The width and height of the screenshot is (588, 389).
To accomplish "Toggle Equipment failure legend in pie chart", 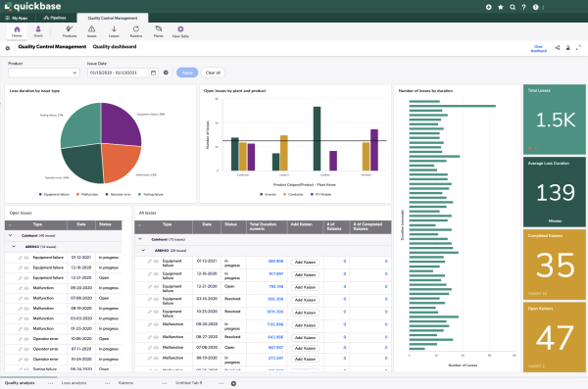I will tap(54, 194).
